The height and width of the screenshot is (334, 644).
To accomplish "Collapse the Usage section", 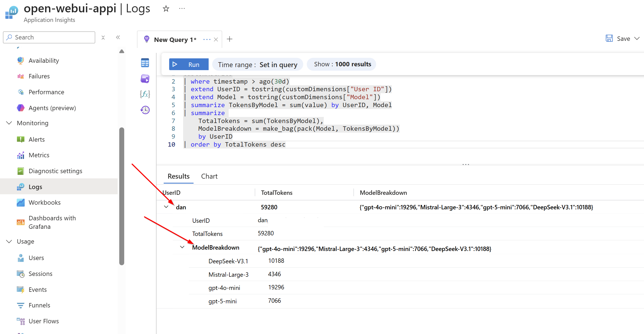I will [9, 241].
